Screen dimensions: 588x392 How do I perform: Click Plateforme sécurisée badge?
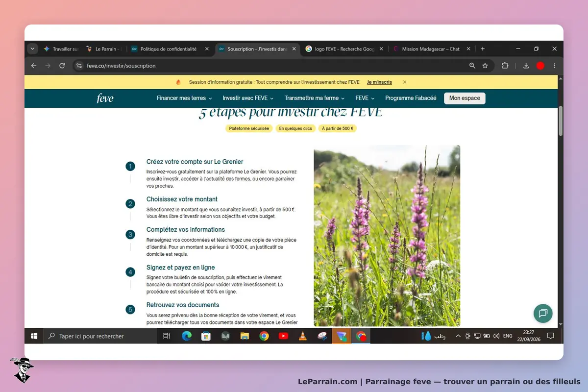click(x=249, y=128)
